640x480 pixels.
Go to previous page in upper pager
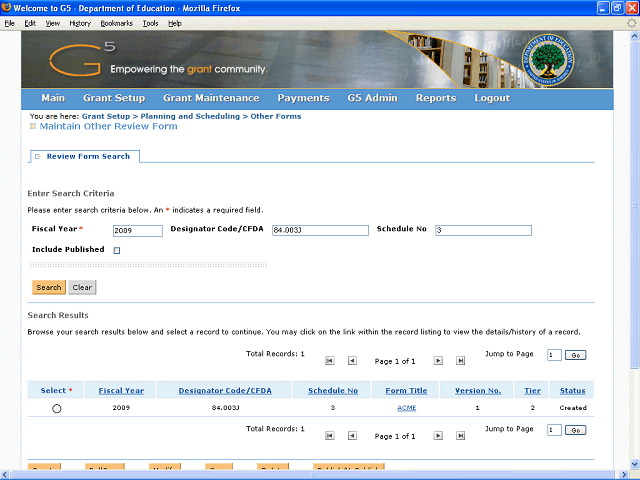click(x=352, y=361)
